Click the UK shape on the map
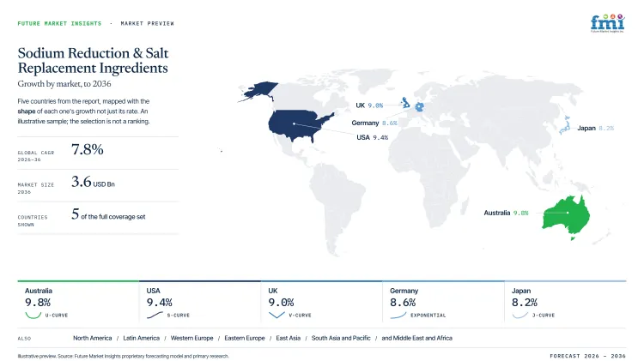Viewport: 644px width, 361px height. 405,102
